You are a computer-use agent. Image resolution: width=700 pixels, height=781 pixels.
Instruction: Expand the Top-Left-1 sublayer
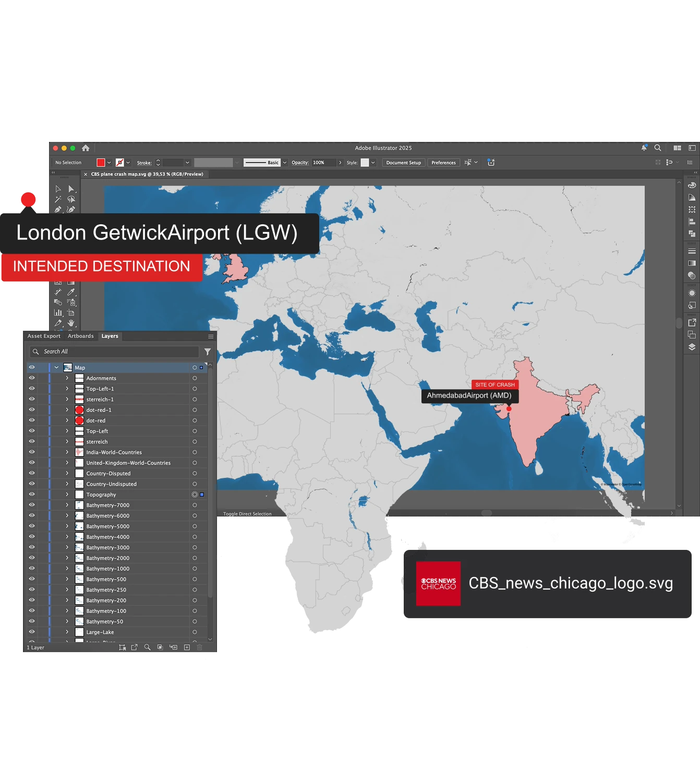pos(67,389)
